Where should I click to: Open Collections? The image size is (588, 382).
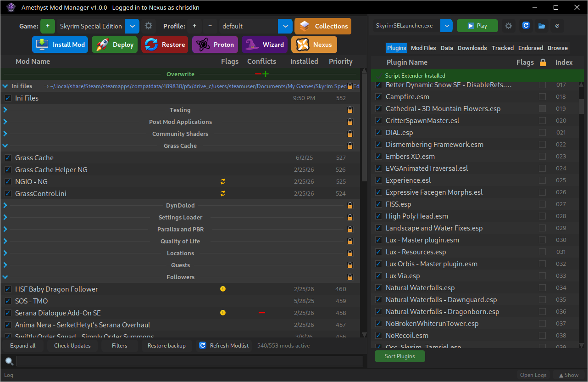point(323,26)
